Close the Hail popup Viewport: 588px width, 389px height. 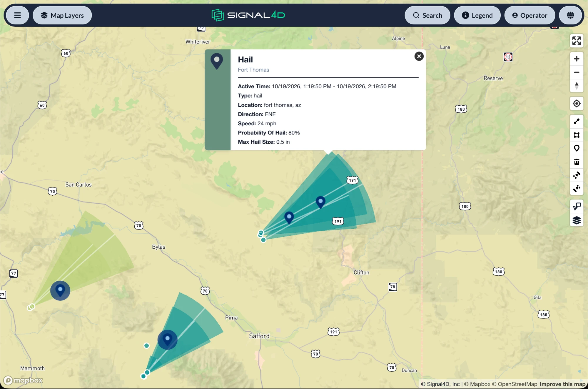(419, 56)
